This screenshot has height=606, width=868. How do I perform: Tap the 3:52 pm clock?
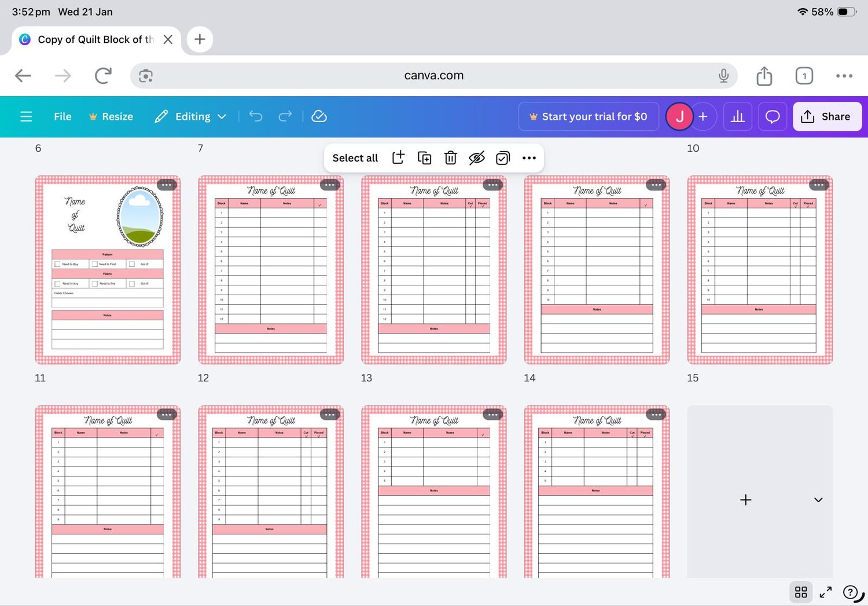point(31,12)
